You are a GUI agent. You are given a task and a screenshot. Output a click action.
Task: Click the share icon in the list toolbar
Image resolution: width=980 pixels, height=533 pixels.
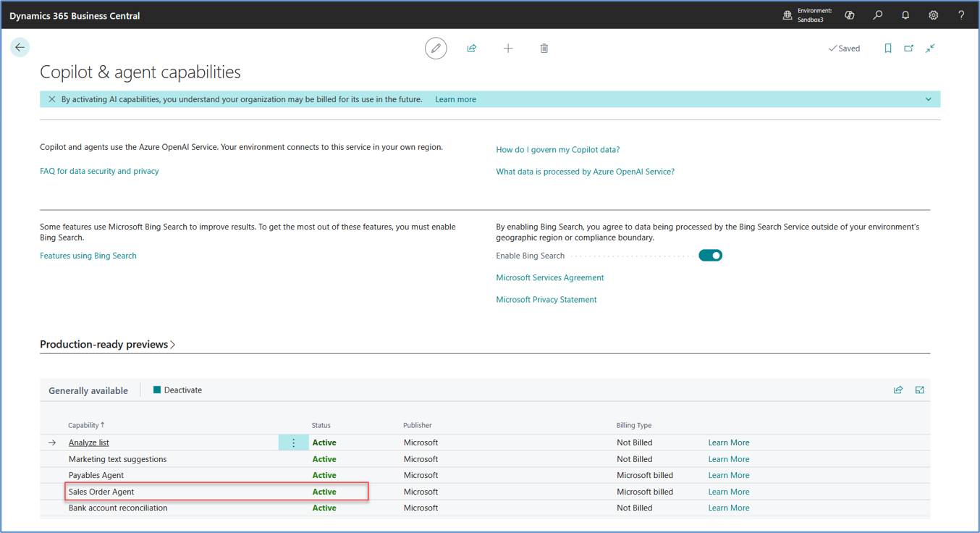click(x=898, y=390)
